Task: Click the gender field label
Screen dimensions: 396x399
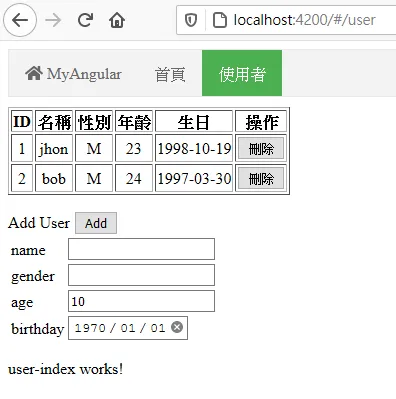Action: tap(33, 276)
